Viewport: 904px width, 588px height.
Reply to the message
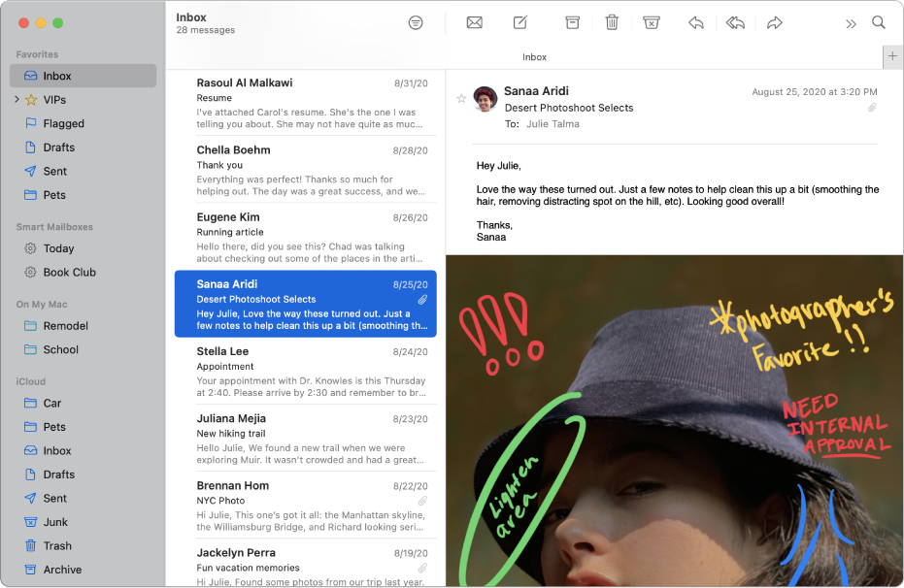[696, 23]
